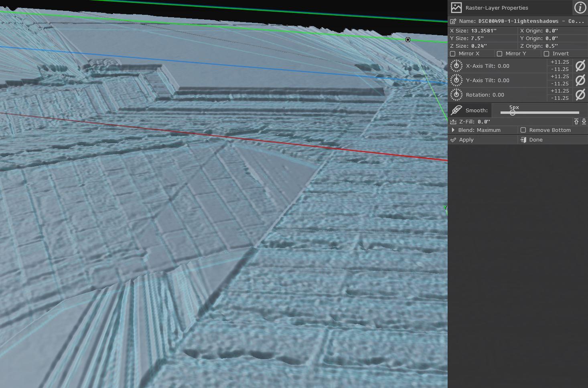
Task: Click the Z-Fill icon
Action: tap(453, 121)
